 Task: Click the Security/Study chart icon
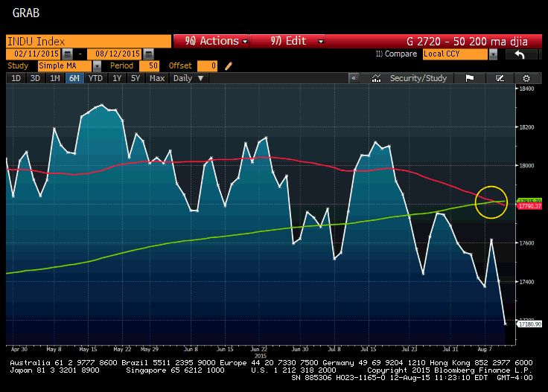click(x=376, y=78)
